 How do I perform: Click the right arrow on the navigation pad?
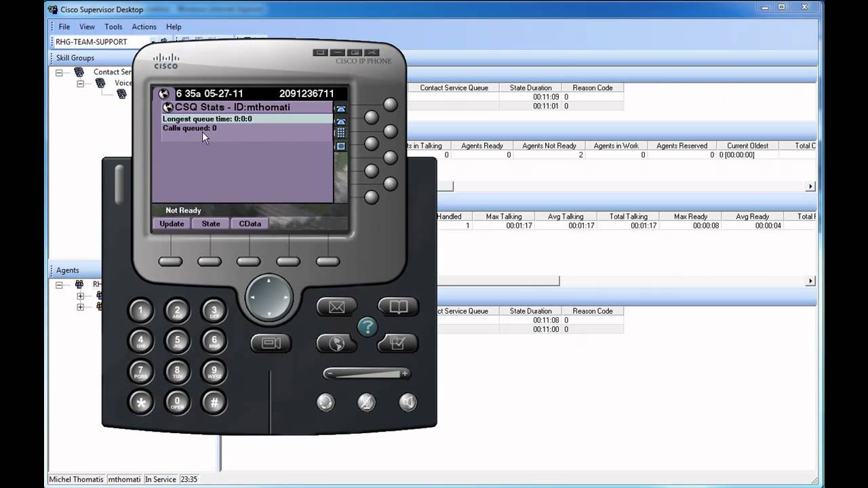coord(286,297)
